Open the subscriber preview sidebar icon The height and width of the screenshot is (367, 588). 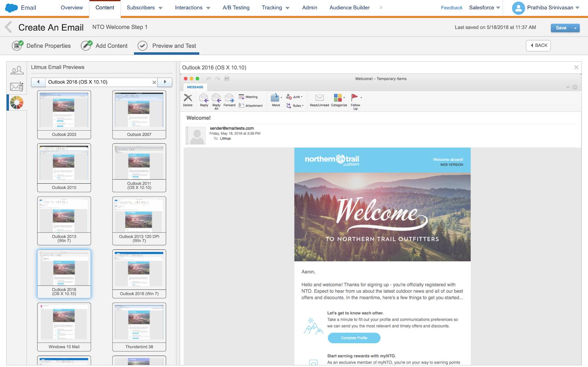click(x=17, y=70)
